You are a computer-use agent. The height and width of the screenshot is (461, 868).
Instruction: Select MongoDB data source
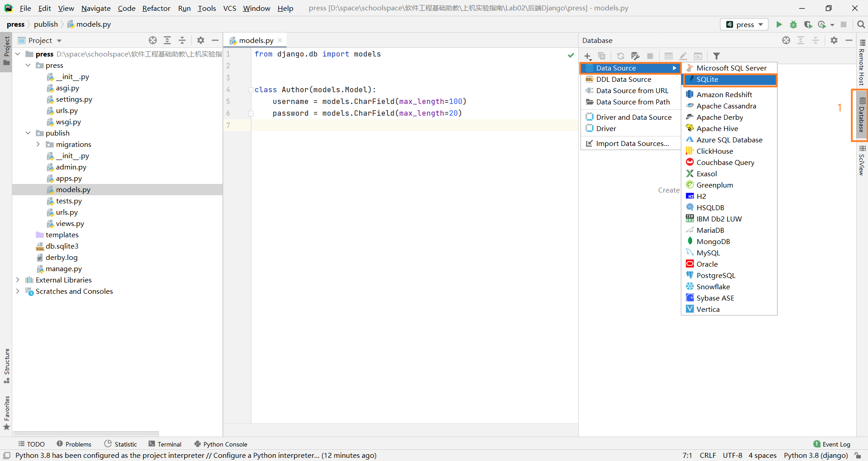(730, 241)
